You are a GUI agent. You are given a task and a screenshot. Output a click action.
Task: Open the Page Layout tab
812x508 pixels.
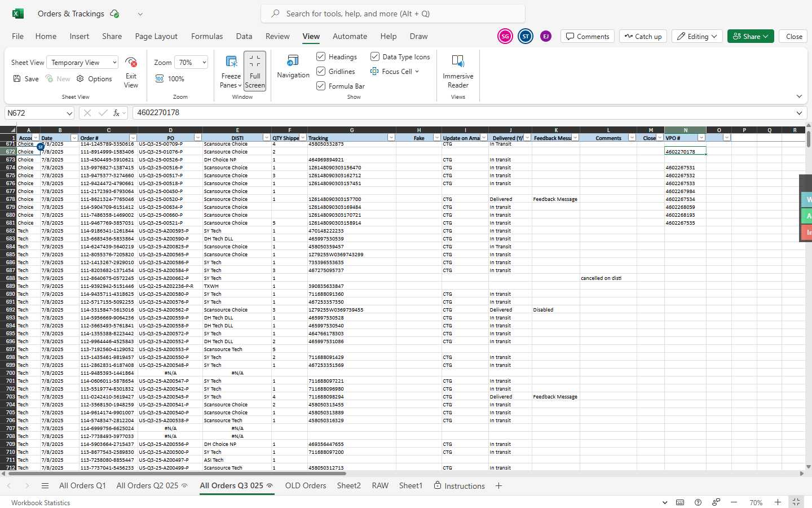click(156, 36)
